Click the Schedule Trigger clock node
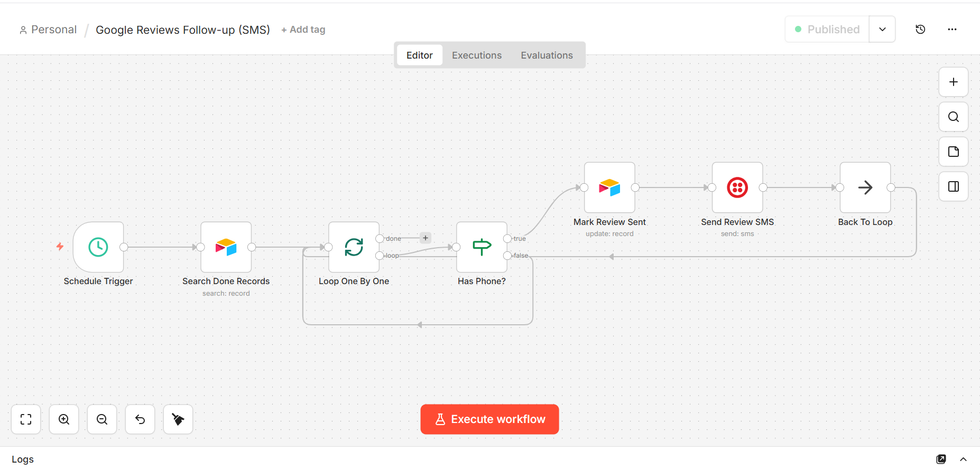The height and width of the screenshot is (470, 980). coord(98,247)
